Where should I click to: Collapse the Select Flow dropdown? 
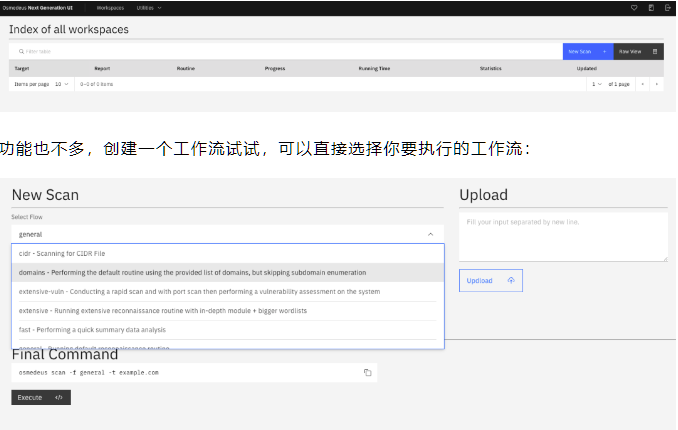pyautogui.click(x=430, y=234)
